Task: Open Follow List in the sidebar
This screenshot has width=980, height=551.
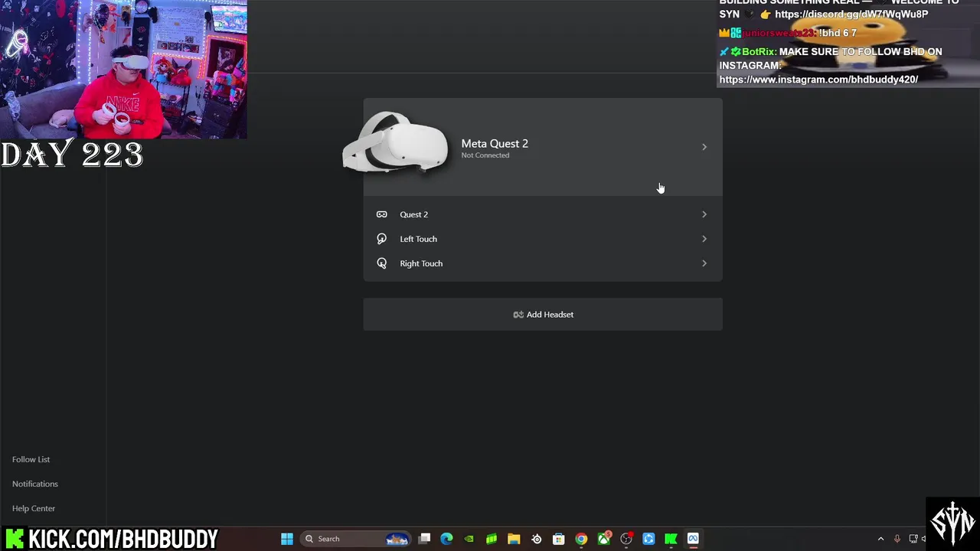Action: (31, 459)
